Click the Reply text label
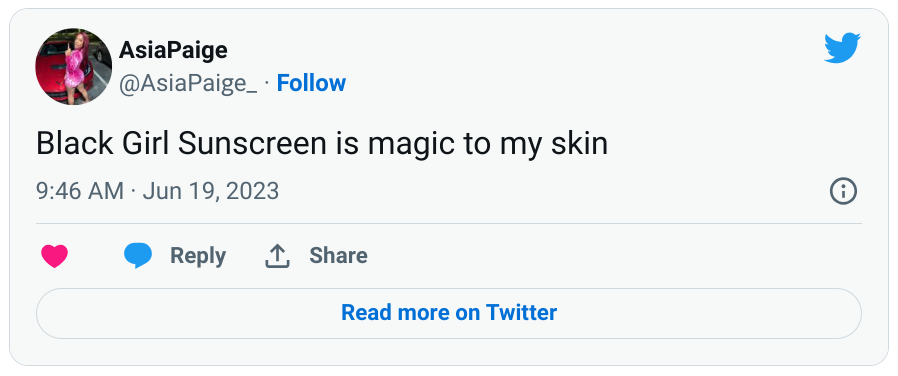Screen dimensions: 898x376 pyautogui.click(x=198, y=256)
